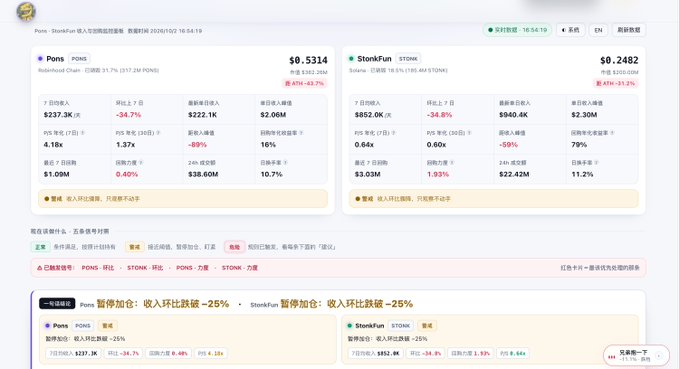This screenshot has width=679, height=369.
Task: Click the red bars icon in 兄弟抱一下 widget
Action: click(611, 357)
